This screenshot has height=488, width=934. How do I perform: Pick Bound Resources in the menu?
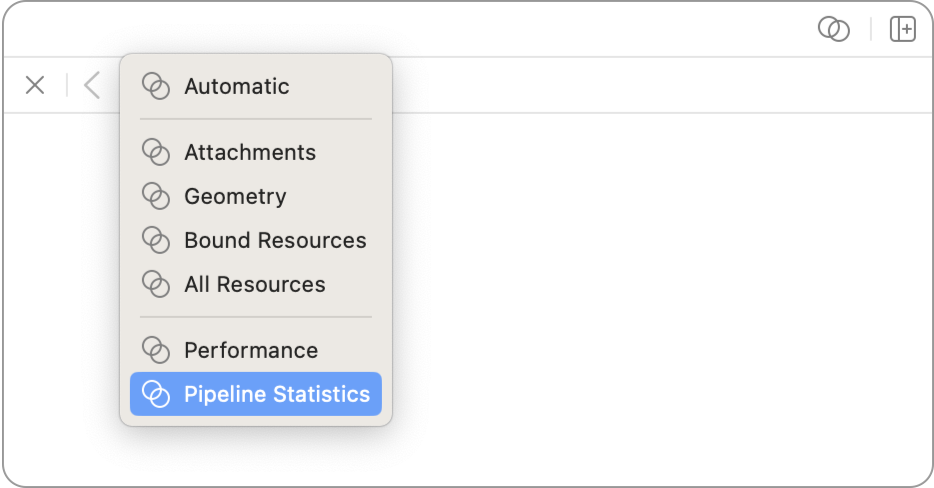coord(275,240)
